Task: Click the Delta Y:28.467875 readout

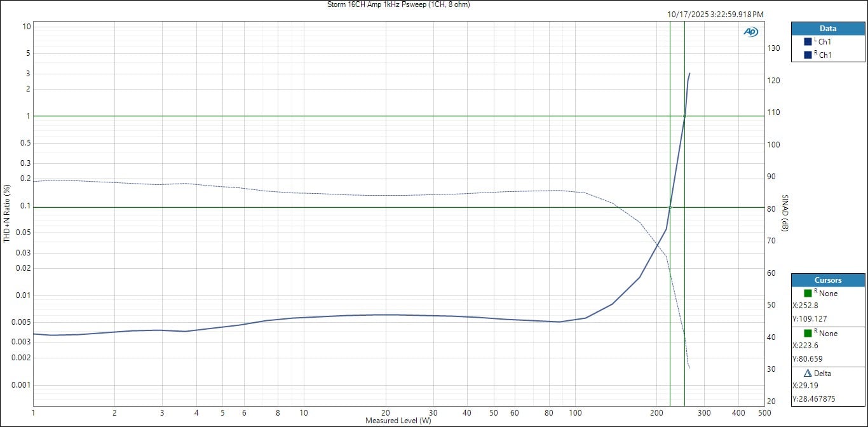Action: point(815,398)
